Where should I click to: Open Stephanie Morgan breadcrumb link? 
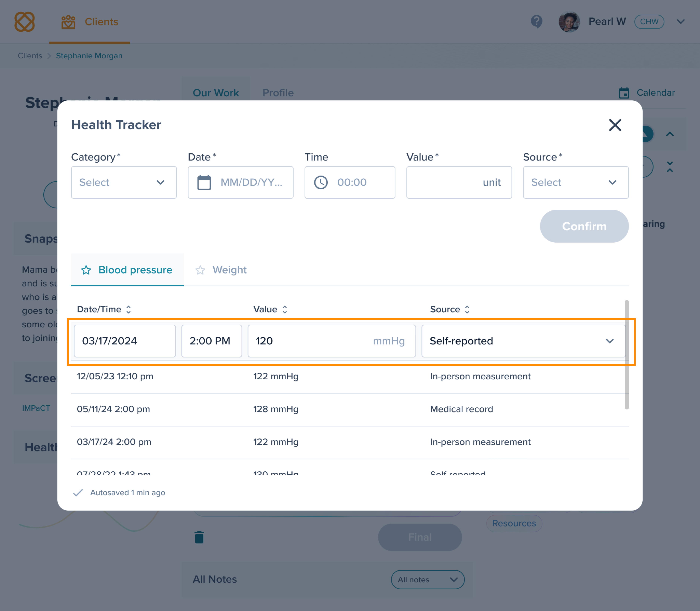click(89, 56)
